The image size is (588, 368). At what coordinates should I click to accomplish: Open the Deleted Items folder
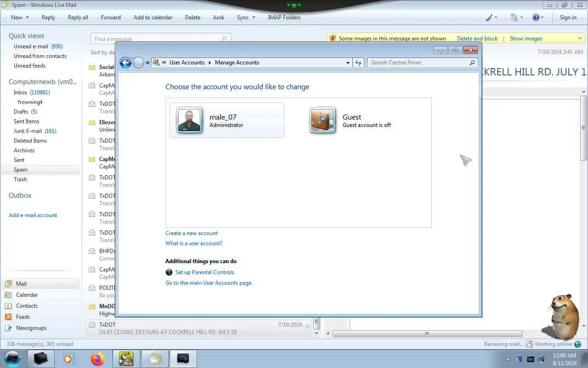pos(30,141)
